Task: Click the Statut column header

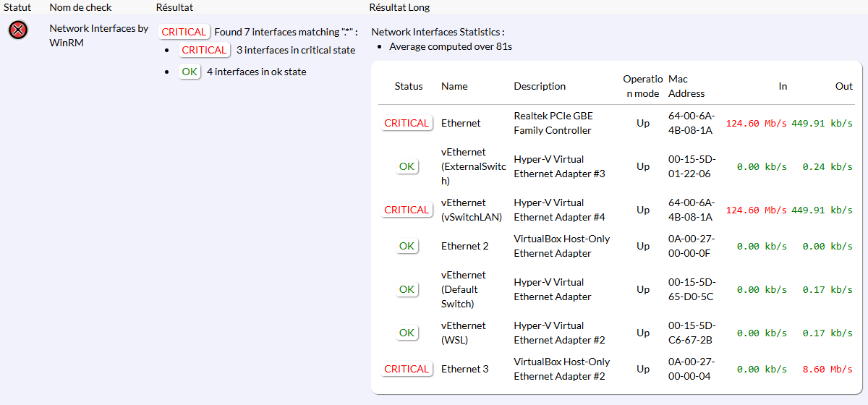Action: pos(17,7)
